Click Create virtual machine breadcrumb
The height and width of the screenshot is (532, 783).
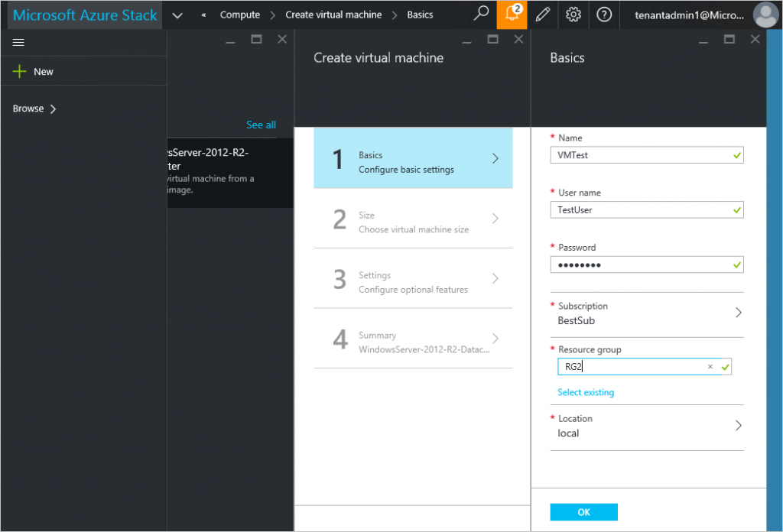tap(333, 15)
